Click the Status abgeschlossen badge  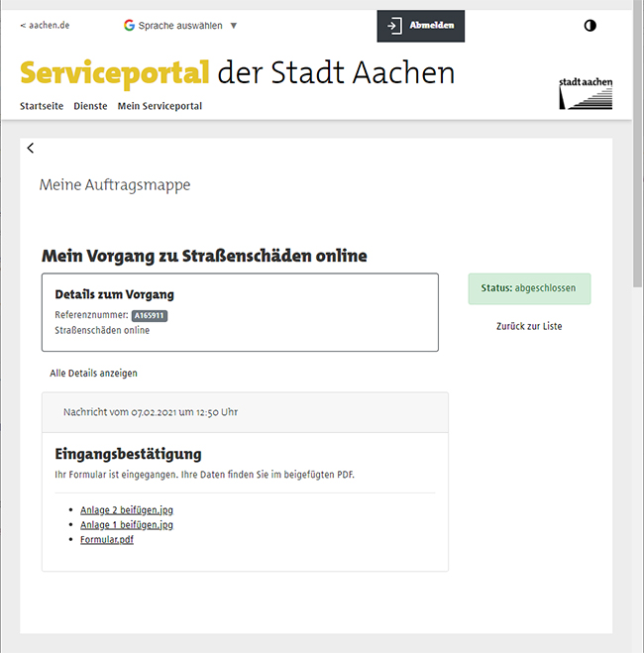[x=529, y=288]
